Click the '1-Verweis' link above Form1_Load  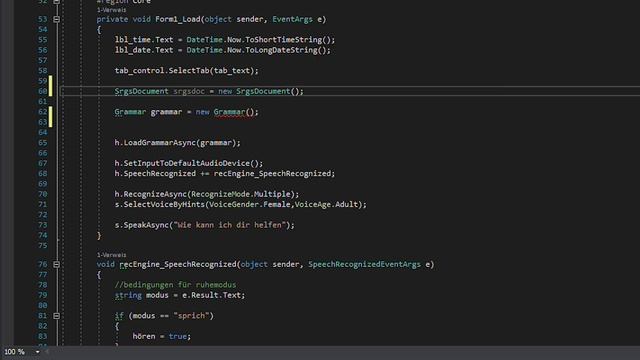(111, 10)
